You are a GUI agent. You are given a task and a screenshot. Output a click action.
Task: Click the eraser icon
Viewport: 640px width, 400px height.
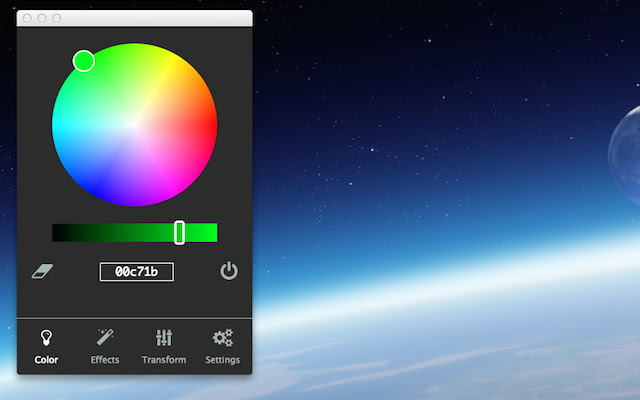point(42,271)
